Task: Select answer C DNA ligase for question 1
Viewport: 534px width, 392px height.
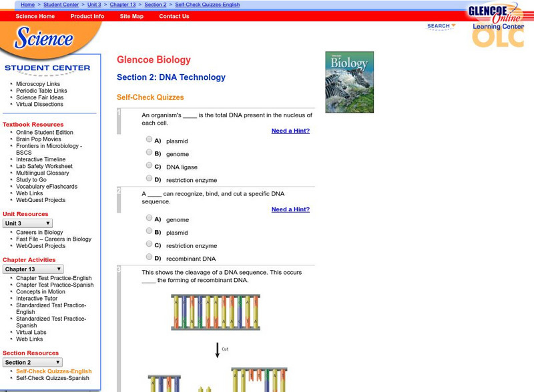Action: point(149,165)
